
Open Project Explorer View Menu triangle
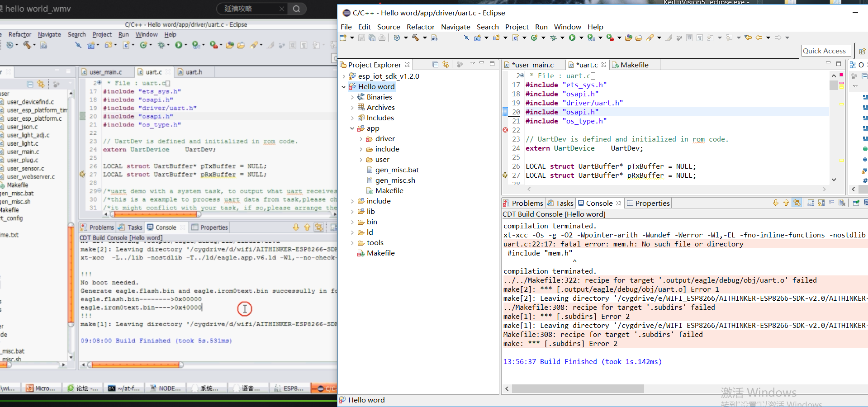[472, 63]
